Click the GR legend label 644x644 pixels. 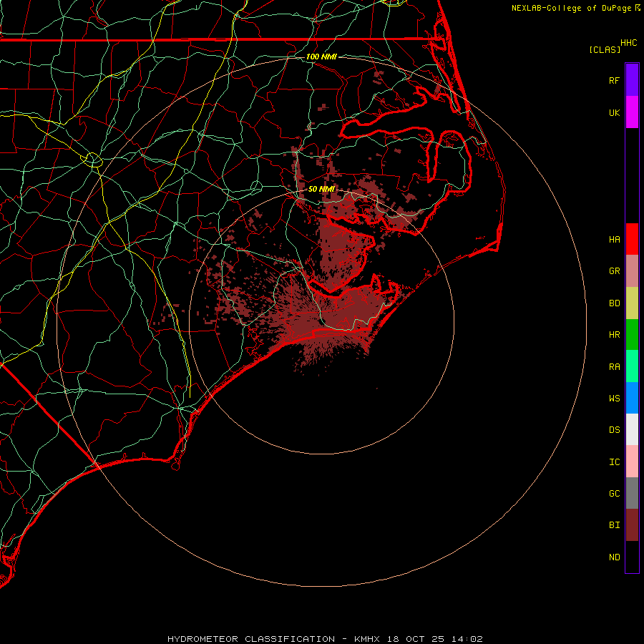pos(614,271)
